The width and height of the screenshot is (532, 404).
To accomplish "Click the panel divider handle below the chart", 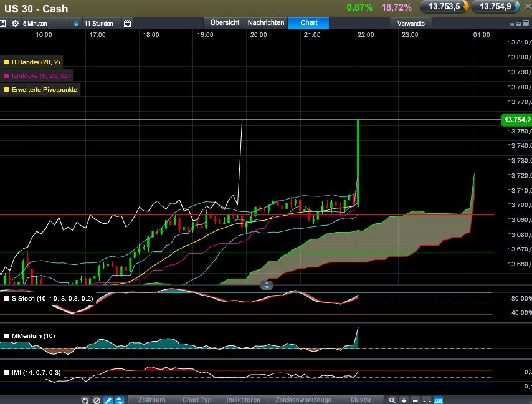I will pos(267,285).
